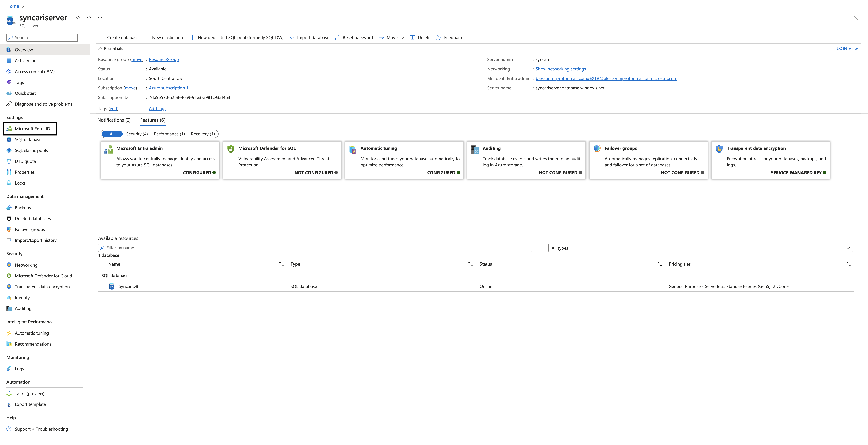Open Azure subscription 1 link
The height and width of the screenshot is (445, 868).
pos(168,88)
